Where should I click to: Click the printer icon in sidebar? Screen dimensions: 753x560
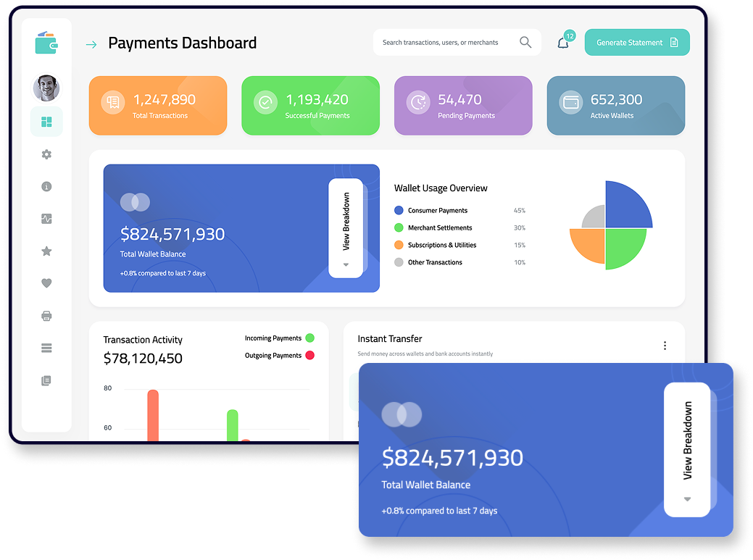(x=46, y=316)
